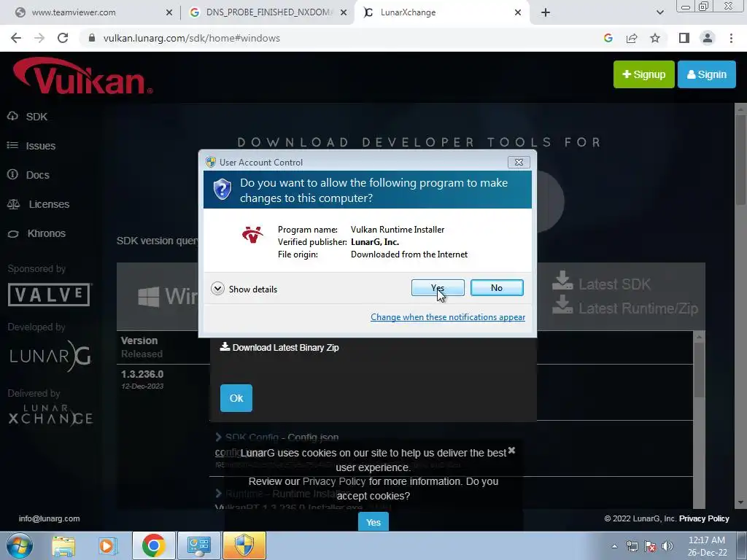Open Khronos in the sidebar

click(x=46, y=233)
